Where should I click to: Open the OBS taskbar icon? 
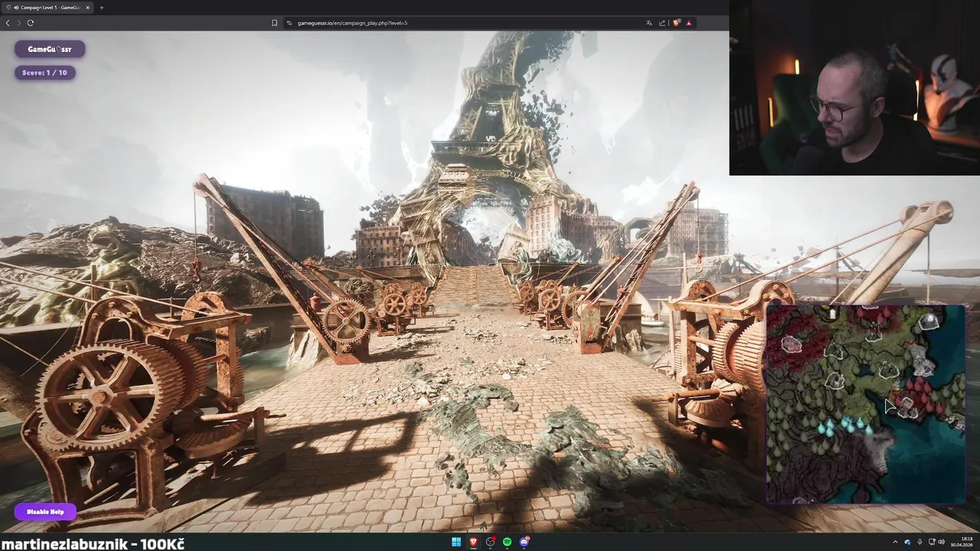coord(491,542)
